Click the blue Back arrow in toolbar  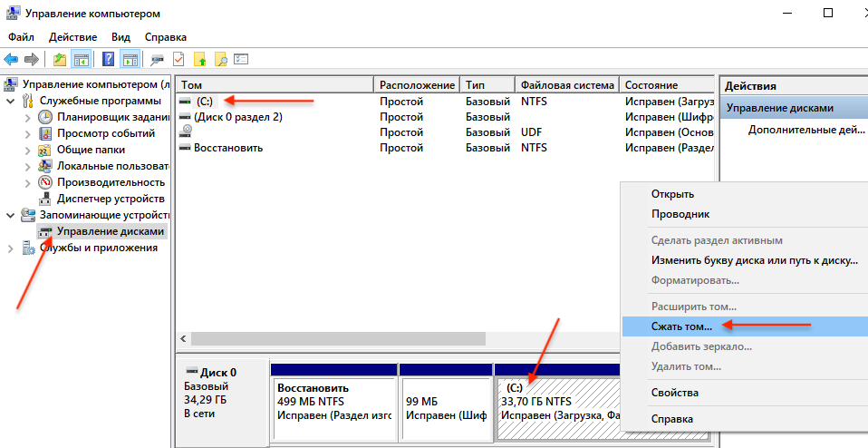pos(11,59)
